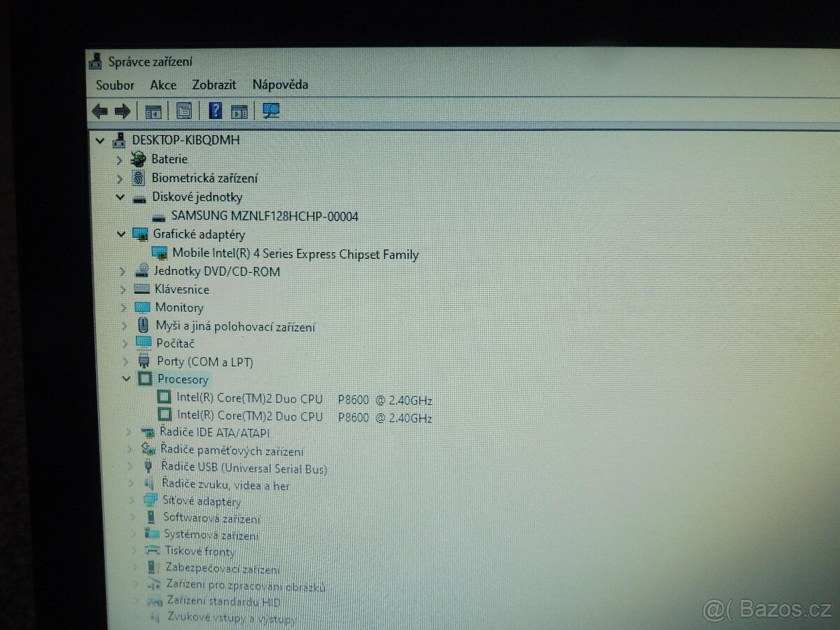
Task: Select the SAMSUNG MZNLF128HCHP-00004 disk entry
Action: 265,216
